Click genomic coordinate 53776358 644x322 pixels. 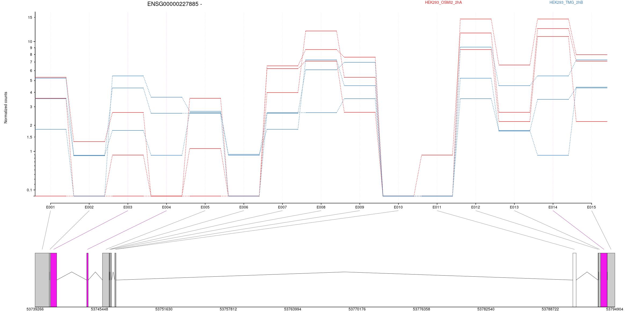click(422, 309)
